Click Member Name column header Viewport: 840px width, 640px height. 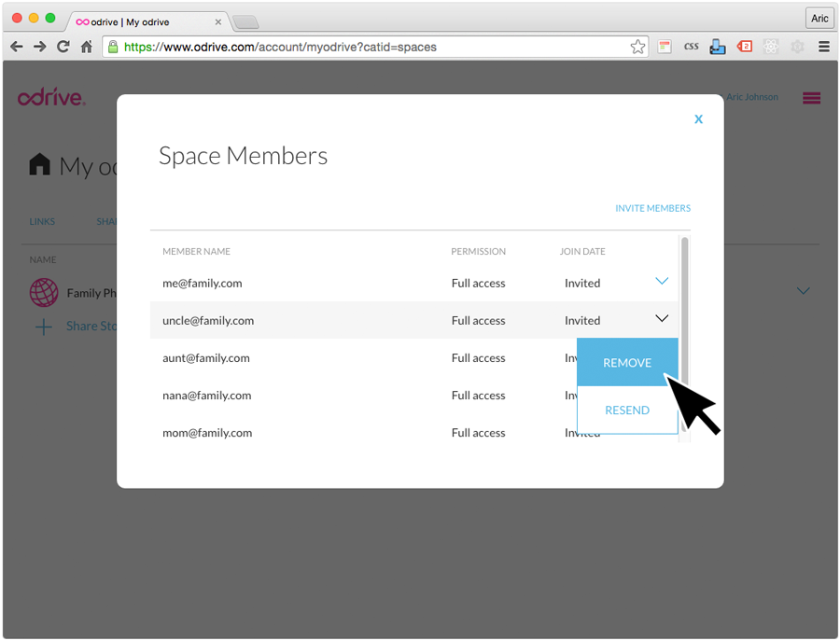tap(196, 251)
